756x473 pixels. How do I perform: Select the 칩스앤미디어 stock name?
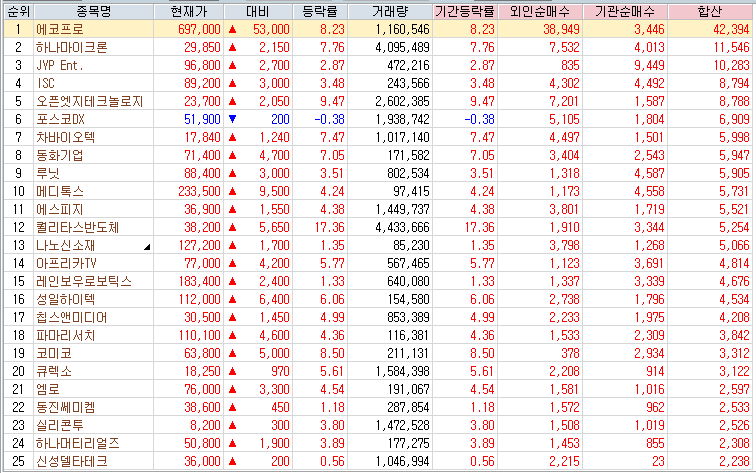click(71, 317)
